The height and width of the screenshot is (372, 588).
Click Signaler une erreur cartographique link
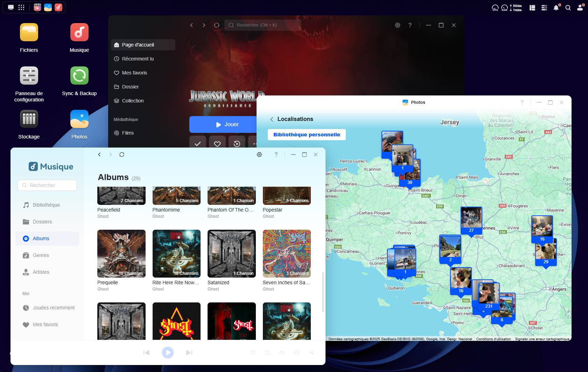[542, 339]
